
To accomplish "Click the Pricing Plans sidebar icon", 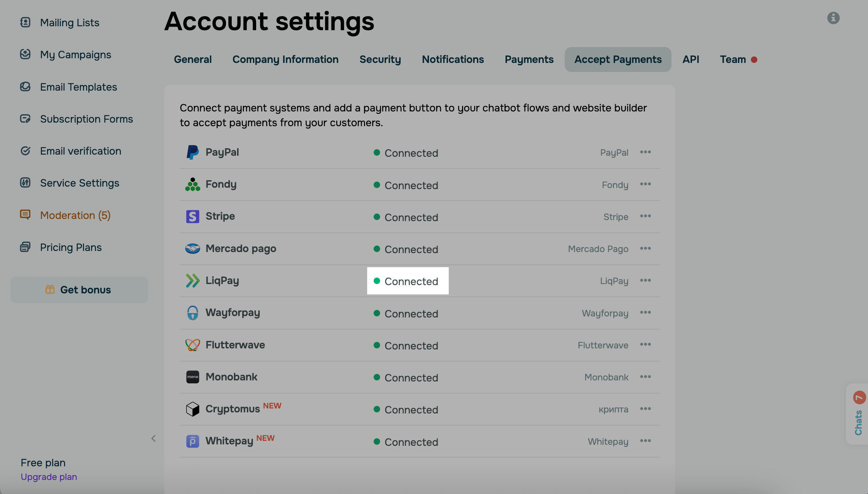I will (25, 247).
